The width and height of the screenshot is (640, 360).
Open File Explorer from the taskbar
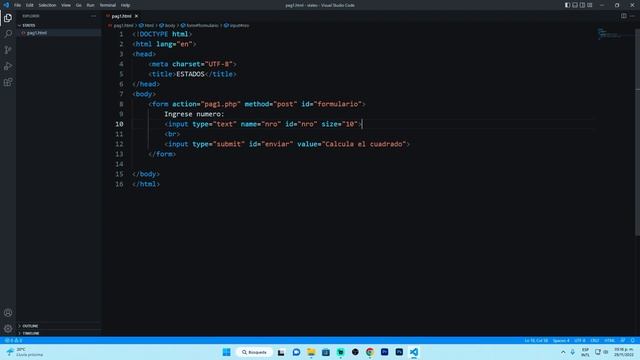click(311, 352)
